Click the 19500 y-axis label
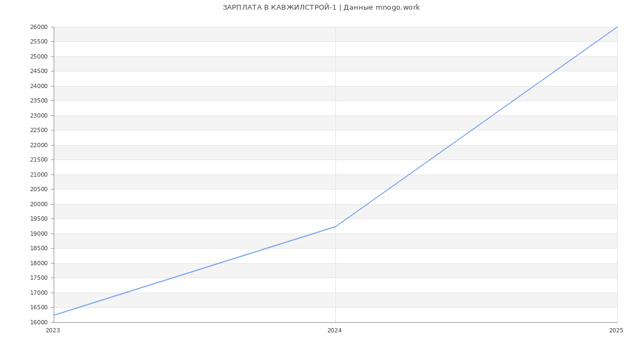This screenshot has width=644, height=349. pyautogui.click(x=39, y=219)
